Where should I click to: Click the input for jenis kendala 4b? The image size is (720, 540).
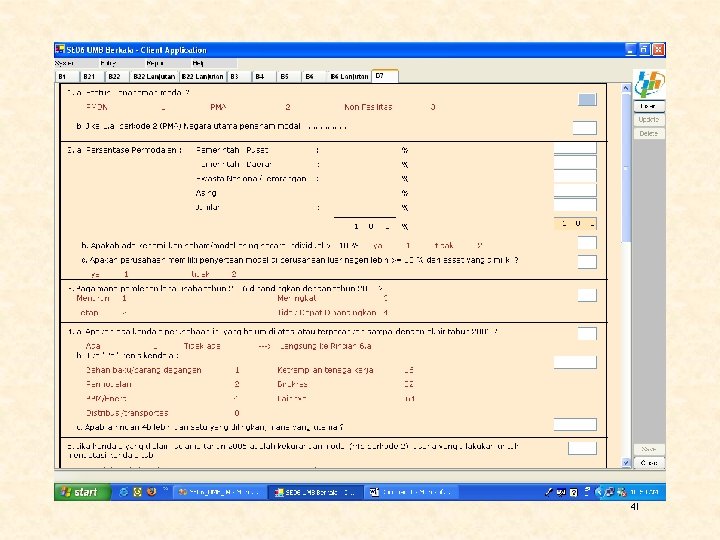click(575, 362)
